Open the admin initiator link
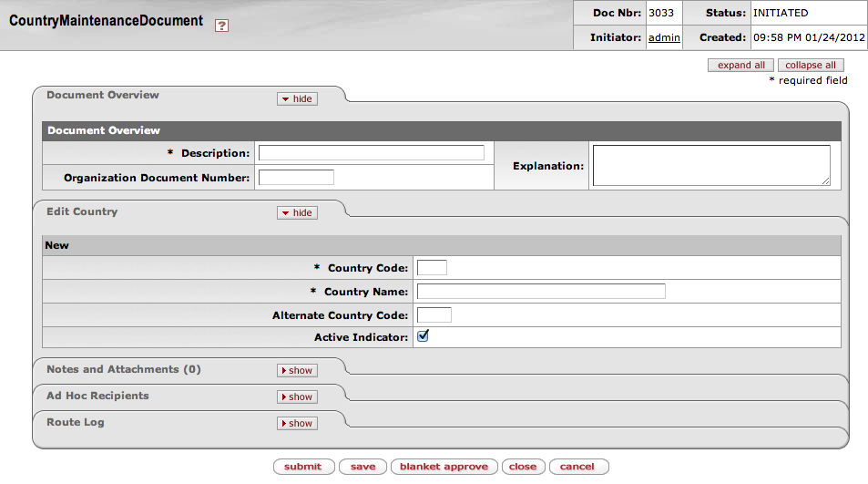 point(664,37)
